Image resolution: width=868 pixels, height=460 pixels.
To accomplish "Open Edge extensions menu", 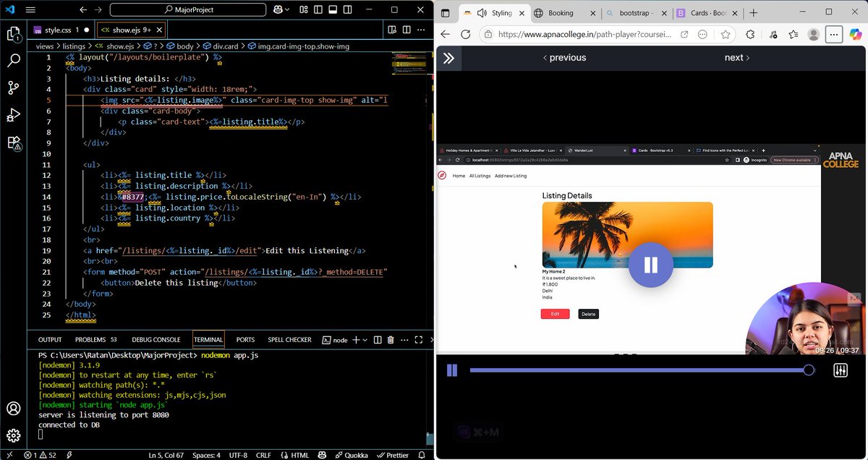I will coord(750,35).
